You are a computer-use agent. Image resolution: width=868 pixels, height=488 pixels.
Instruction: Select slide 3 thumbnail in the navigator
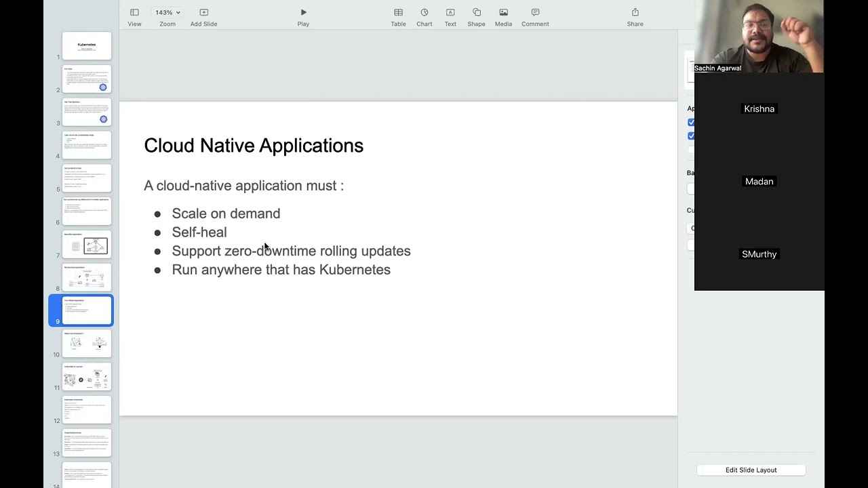coord(87,113)
